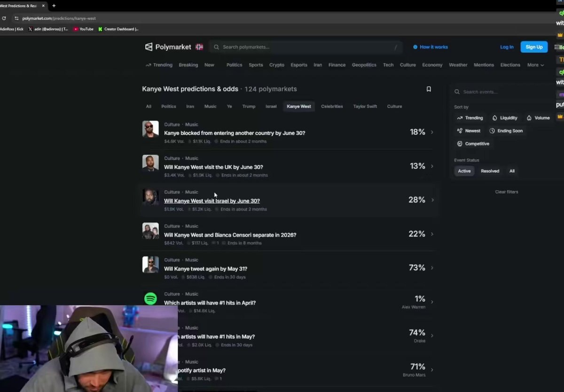Select the Kanye West category tab
Image resolution: width=564 pixels, height=392 pixels.
299,107
